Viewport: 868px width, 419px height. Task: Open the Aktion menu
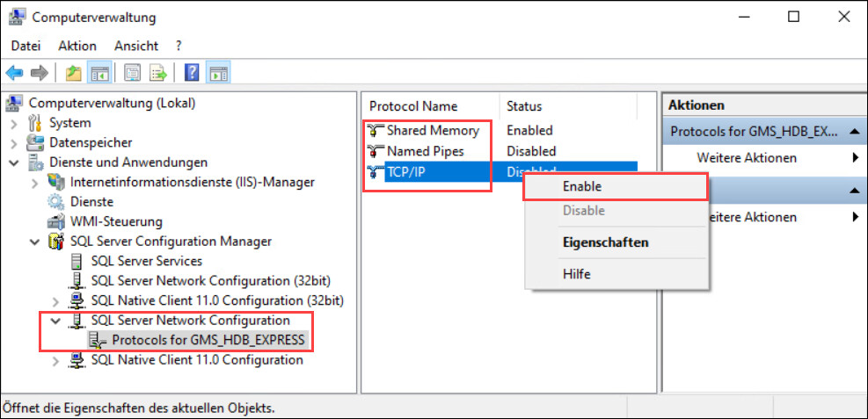point(77,46)
